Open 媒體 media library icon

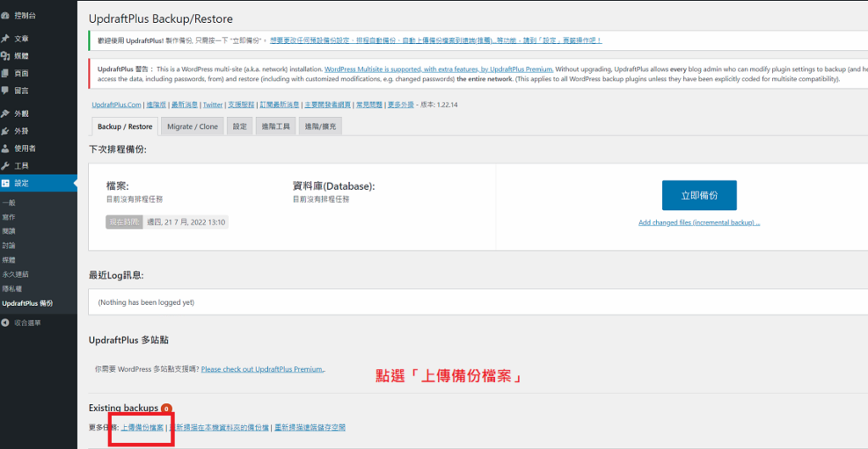coord(6,56)
